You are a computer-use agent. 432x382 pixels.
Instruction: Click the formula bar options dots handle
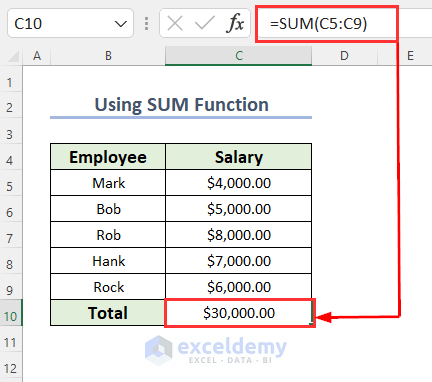click(146, 24)
